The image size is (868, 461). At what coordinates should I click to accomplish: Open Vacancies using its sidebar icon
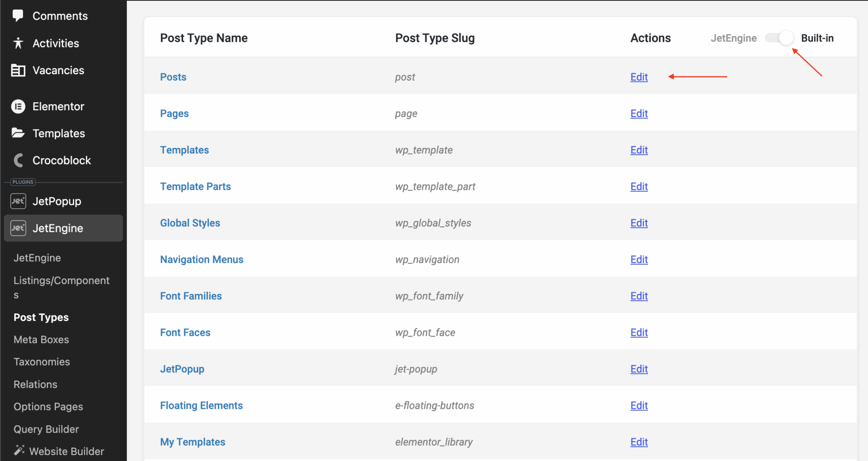point(18,70)
